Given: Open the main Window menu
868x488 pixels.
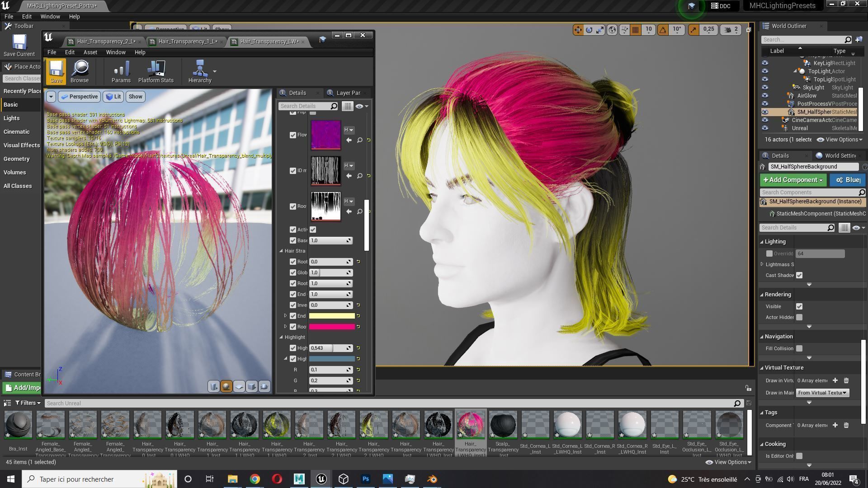Looking at the screenshot, I should (50, 17).
